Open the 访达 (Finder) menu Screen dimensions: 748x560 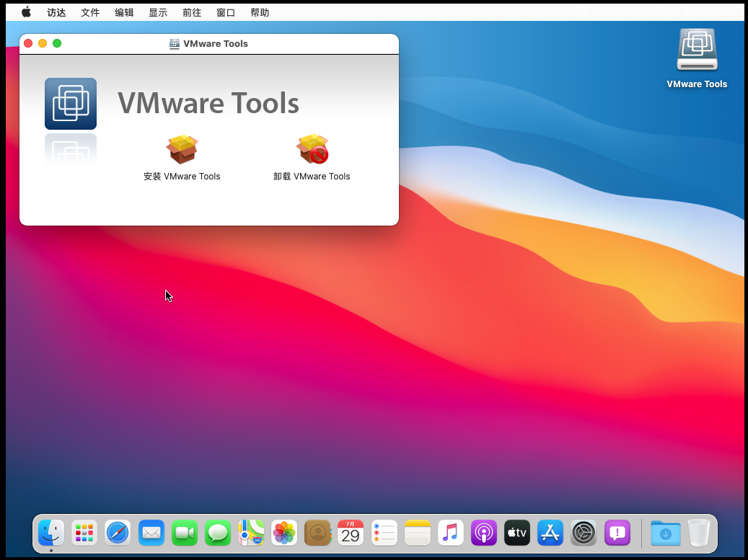[56, 13]
